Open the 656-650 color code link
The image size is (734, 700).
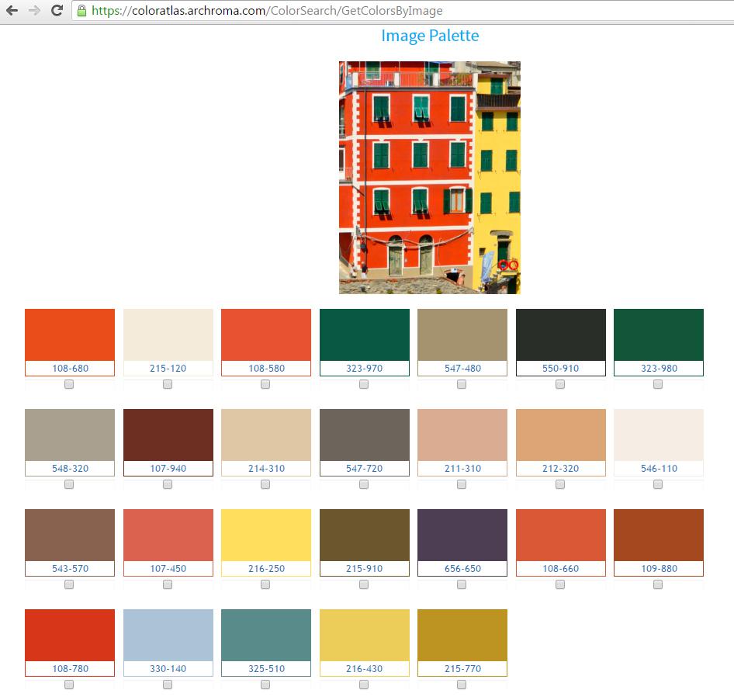click(x=462, y=569)
